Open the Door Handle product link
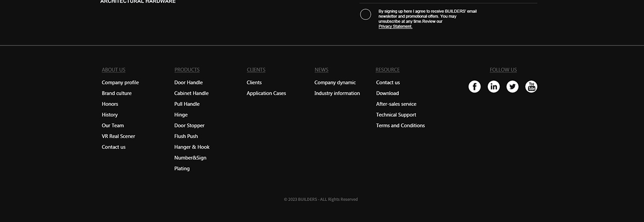644x222 pixels. (x=188, y=83)
